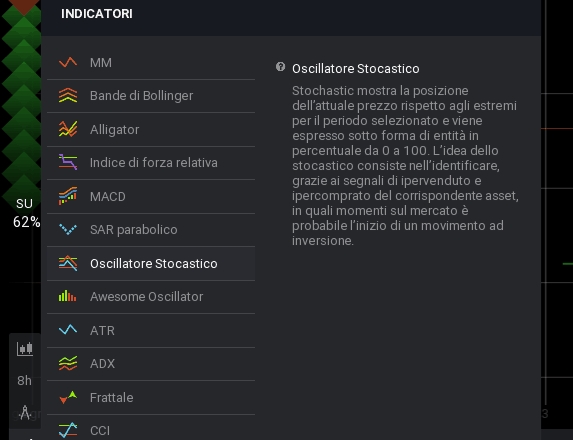Click the Frattale arrows icon

68,397
